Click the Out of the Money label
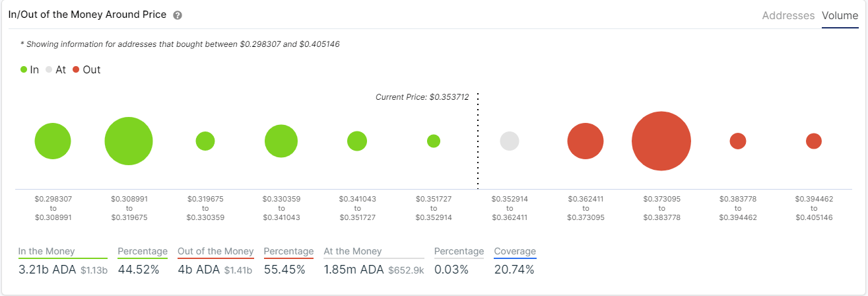 216,251
